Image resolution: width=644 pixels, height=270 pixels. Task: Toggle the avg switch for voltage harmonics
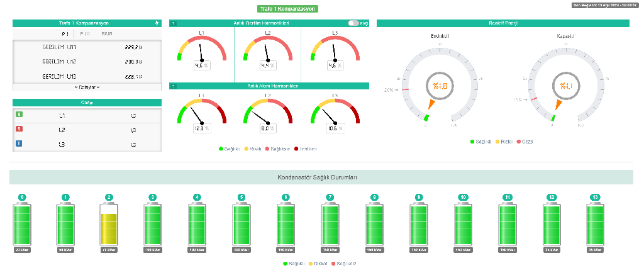point(353,23)
